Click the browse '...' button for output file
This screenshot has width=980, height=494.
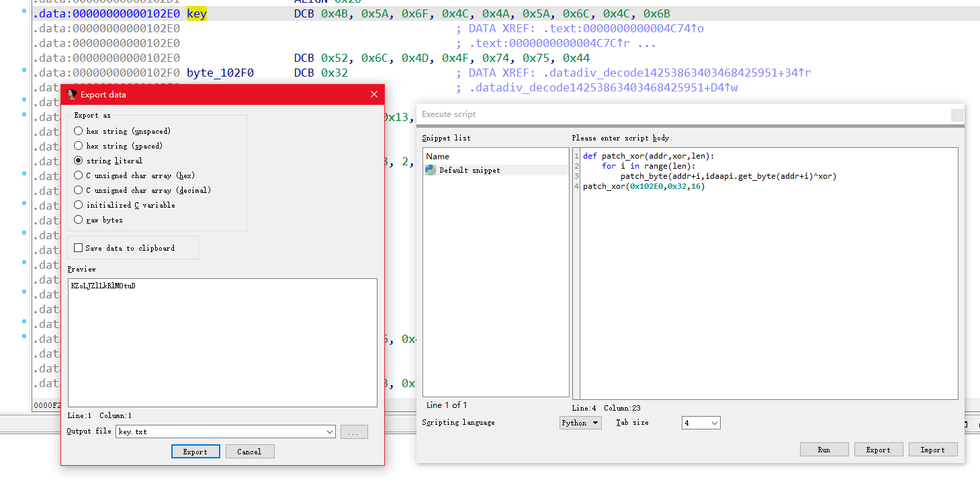[354, 431]
